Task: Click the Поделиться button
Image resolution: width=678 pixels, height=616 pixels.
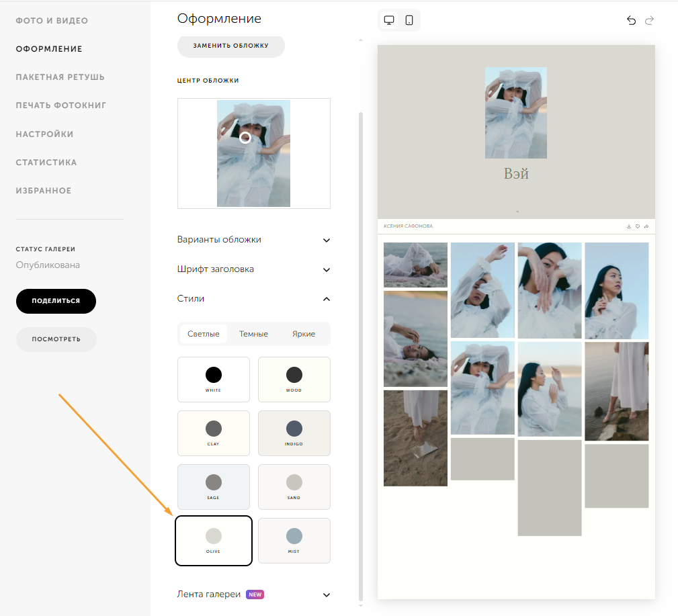Action: tap(56, 301)
